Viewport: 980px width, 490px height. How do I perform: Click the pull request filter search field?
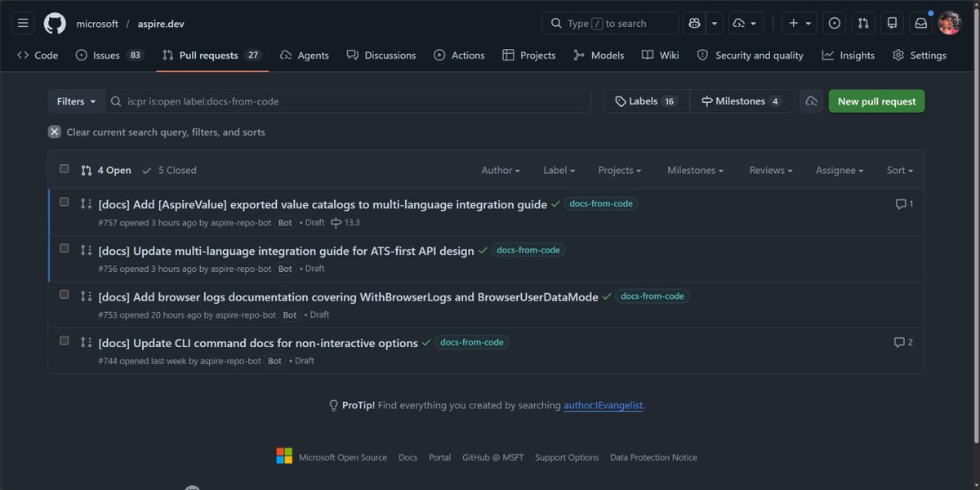(x=347, y=101)
